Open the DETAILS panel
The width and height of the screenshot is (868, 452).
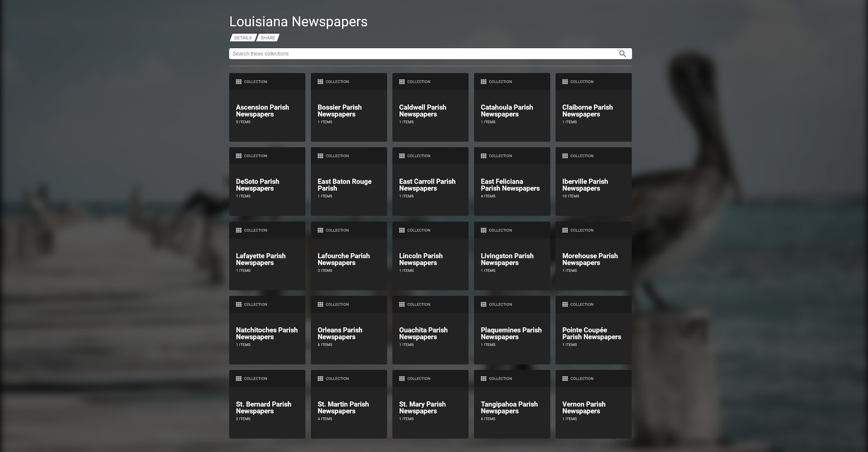click(242, 38)
